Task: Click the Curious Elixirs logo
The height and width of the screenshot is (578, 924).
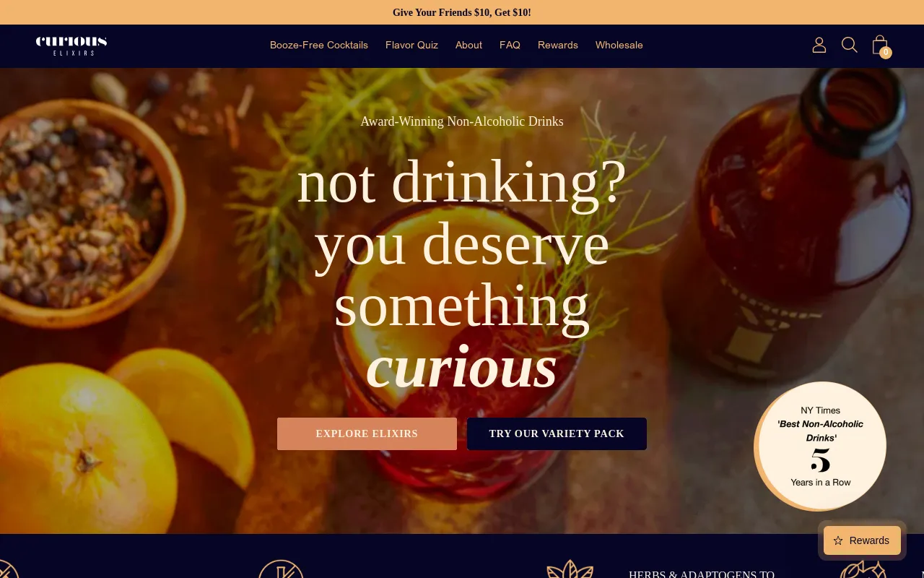Action: pyautogui.click(x=71, y=45)
